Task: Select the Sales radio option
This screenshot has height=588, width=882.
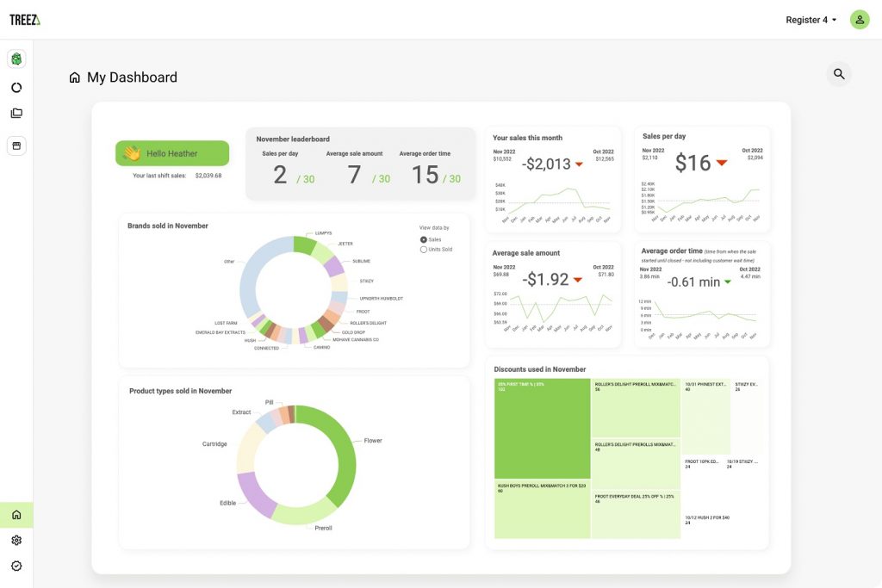Action: coord(424,239)
